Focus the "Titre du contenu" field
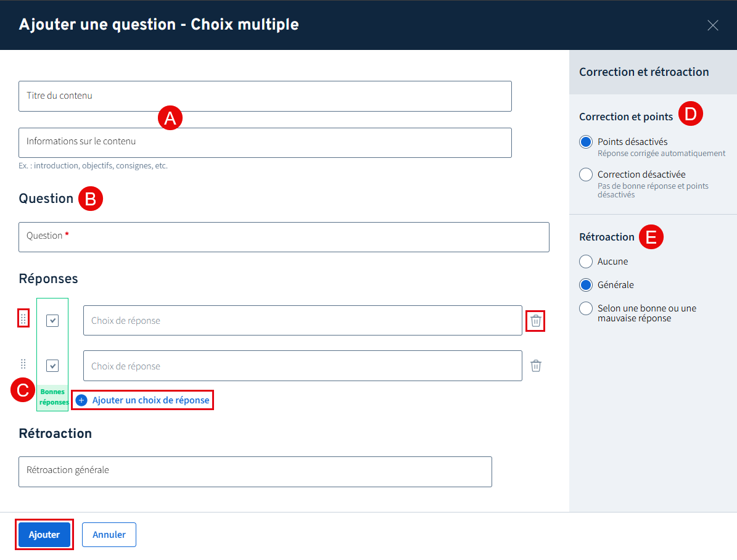This screenshot has width=737, height=560. pyautogui.click(x=265, y=96)
